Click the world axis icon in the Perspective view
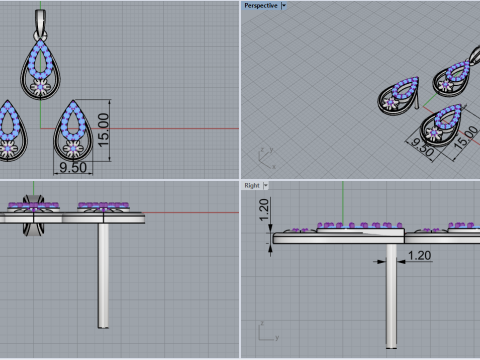This screenshot has width=480, height=360. (x=267, y=158)
